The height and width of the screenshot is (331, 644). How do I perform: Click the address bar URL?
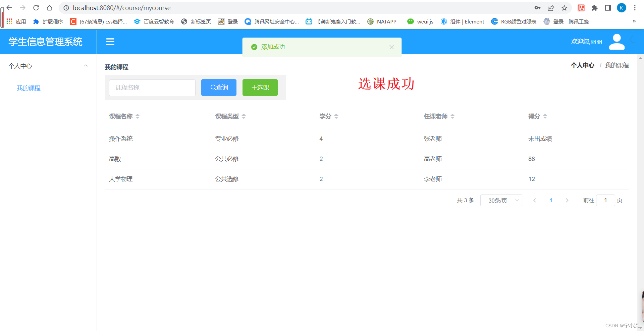tap(122, 8)
